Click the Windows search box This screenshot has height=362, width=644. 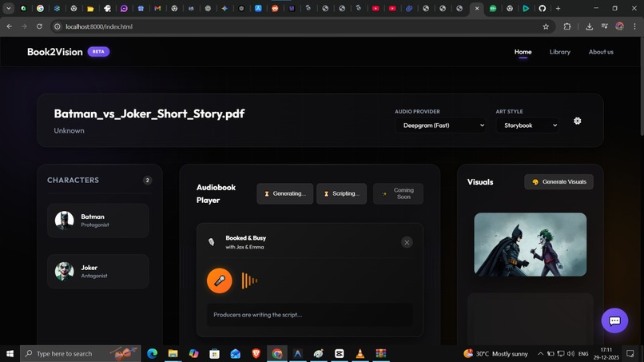pyautogui.click(x=81, y=353)
